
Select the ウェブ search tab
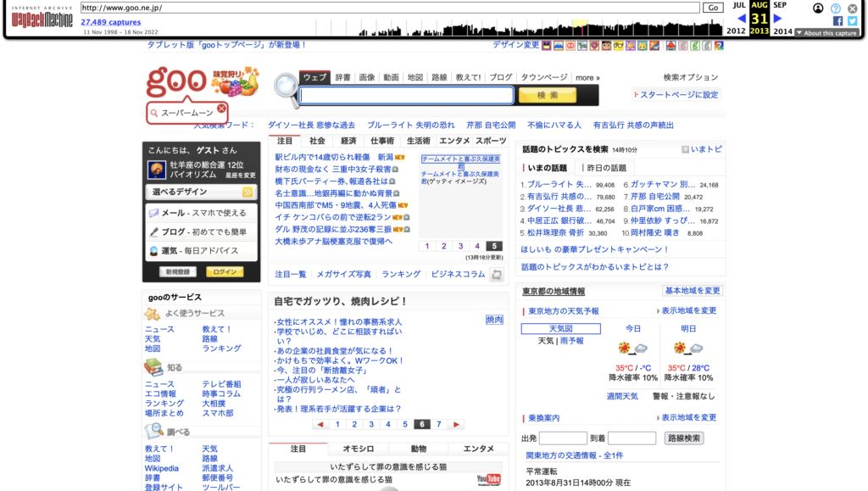[x=315, y=77]
